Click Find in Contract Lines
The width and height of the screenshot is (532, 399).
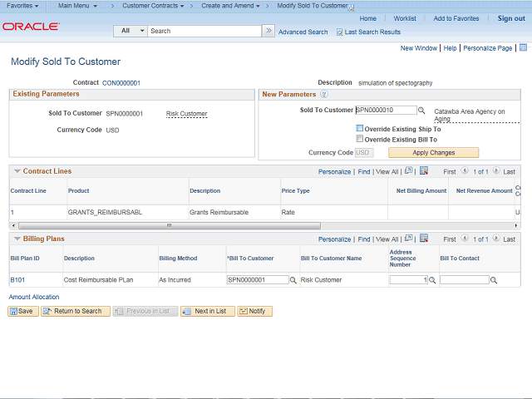pyautogui.click(x=364, y=172)
